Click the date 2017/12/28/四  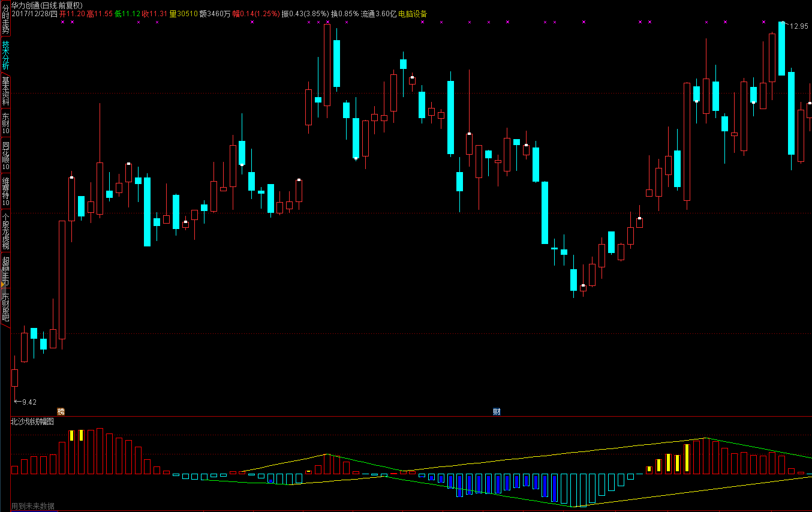(34, 13)
